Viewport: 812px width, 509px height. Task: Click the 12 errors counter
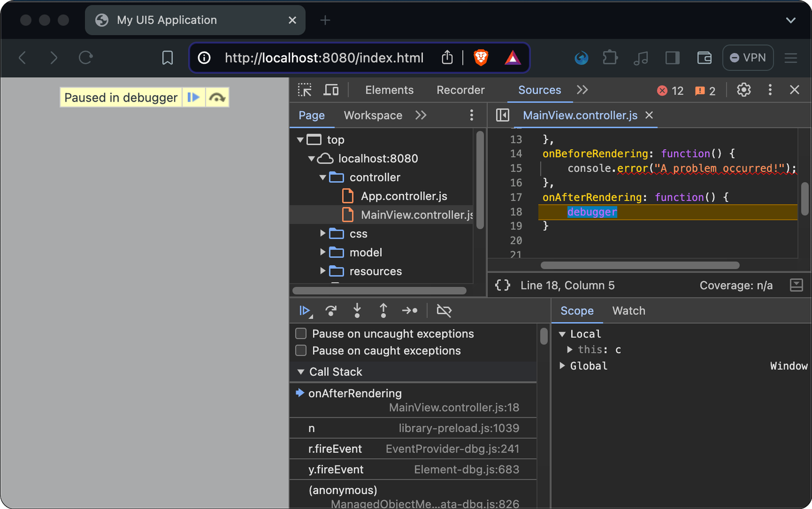point(670,91)
